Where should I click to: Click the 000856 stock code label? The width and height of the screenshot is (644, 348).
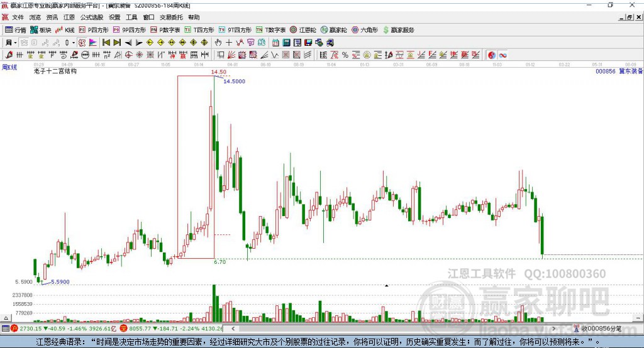[x=606, y=71]
